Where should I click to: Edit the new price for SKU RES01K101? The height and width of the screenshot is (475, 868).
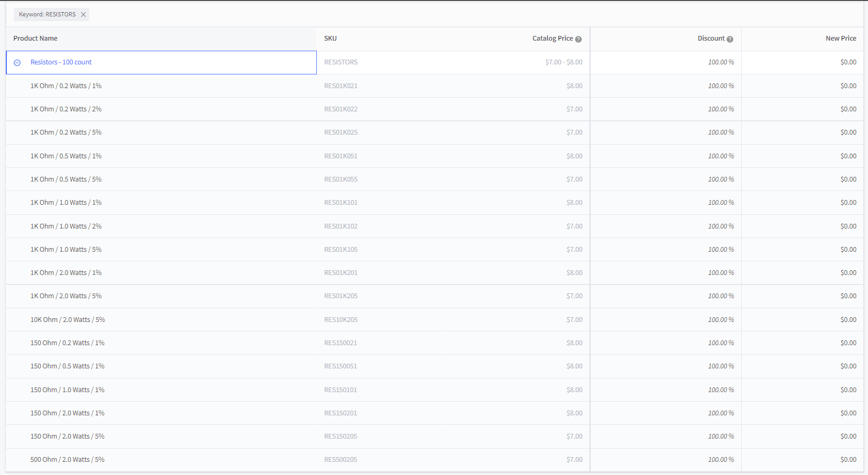tap(803, 203)
